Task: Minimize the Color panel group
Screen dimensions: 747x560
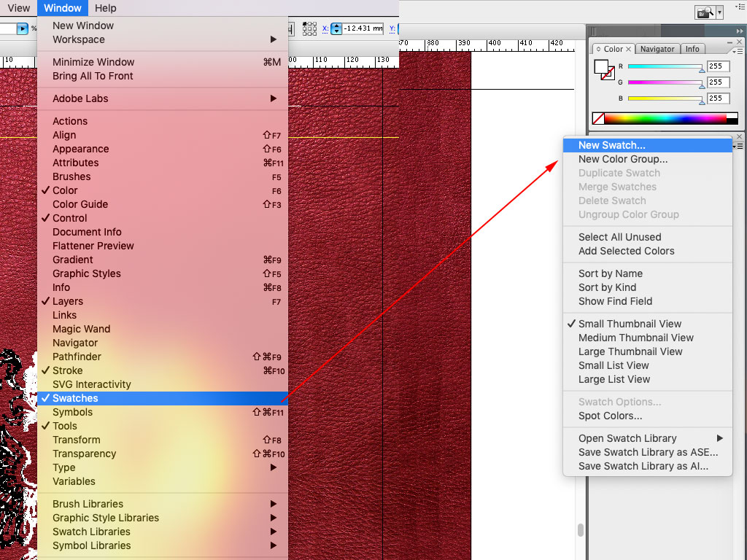Action: [730, 42]
